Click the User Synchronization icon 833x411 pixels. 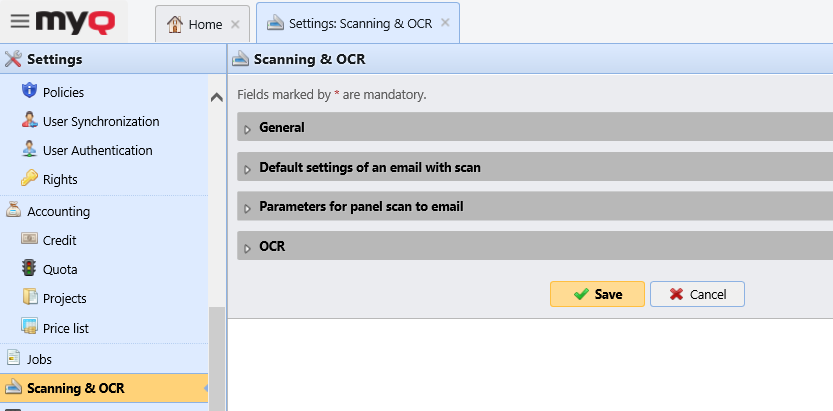pyautogui.click(x=29, y=121)
